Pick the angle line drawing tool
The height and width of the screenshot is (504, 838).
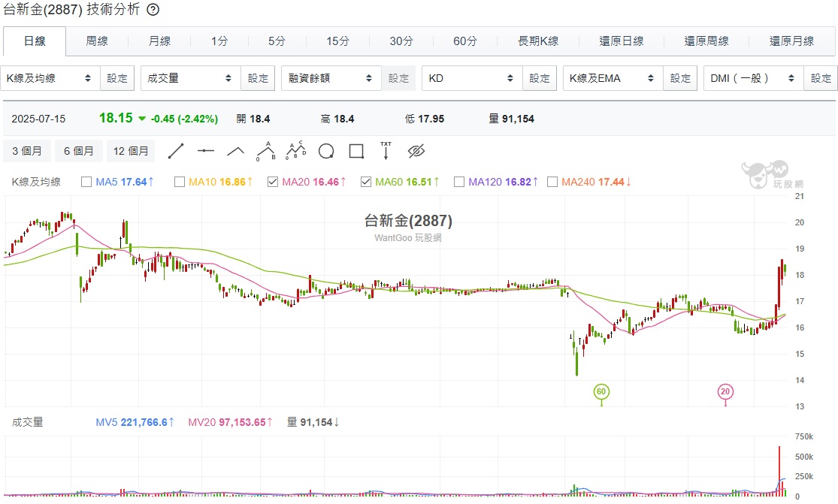[236, 151]
